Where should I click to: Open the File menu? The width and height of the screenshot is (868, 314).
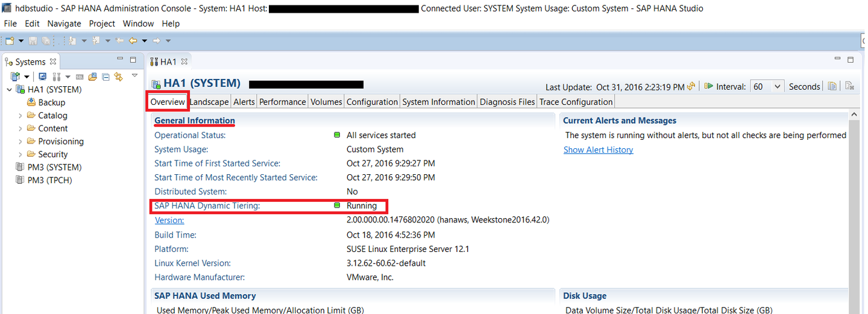[x=10, y=24]
